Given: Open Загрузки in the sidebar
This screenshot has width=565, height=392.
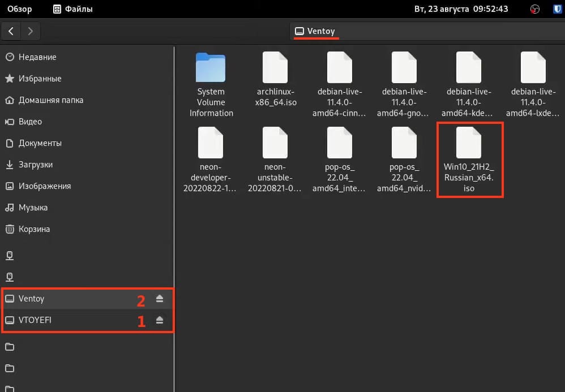Looking at the screenshot, I should point(87,165).
